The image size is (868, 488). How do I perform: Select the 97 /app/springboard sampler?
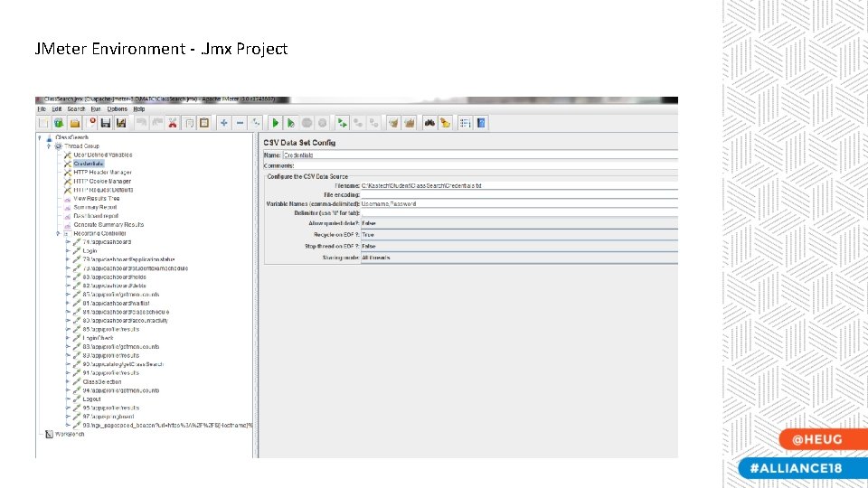[x=108, y=417]
